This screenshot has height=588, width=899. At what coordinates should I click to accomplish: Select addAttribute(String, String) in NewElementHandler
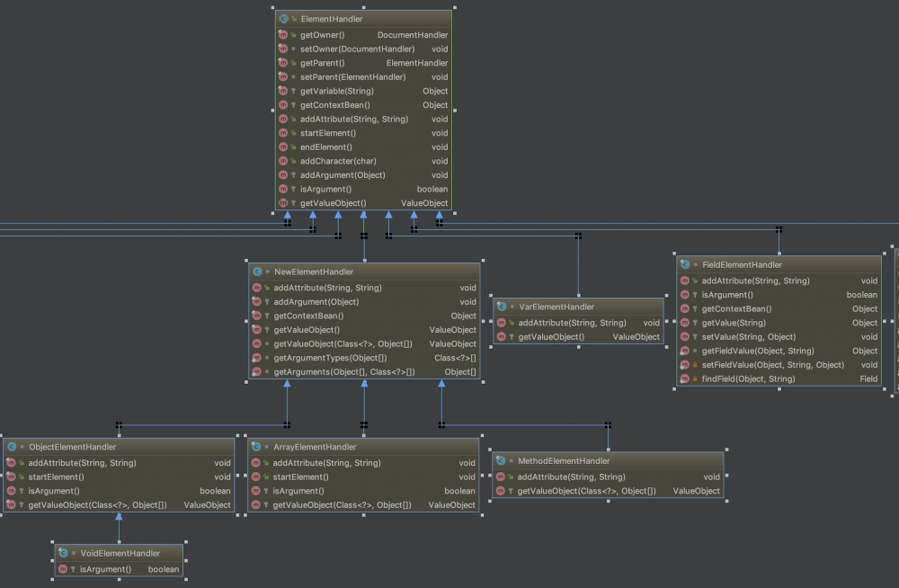[327, 288]
